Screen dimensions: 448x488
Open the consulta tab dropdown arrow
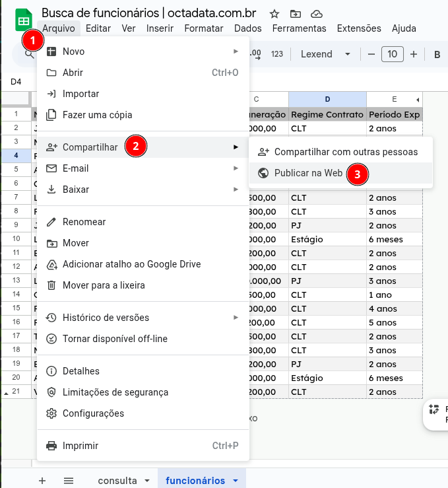point(147,481)
